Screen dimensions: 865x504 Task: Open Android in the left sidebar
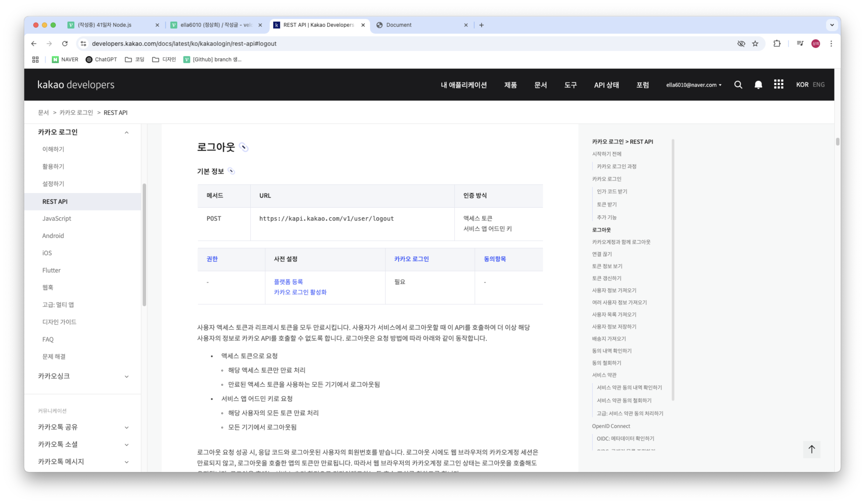pyautogui.click(x=53, y=236)
